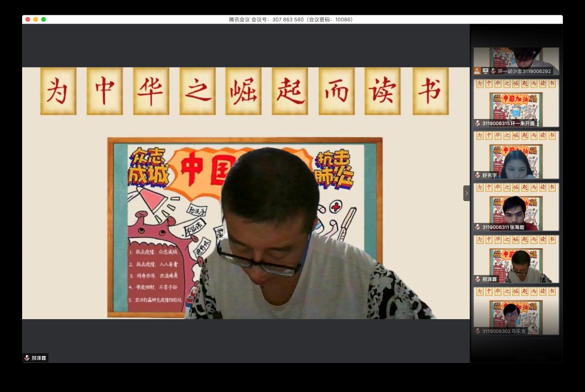Screen dimensions: 585x392
Task: Click the muted mic icon beside 好名字
Action: (478, 175)
